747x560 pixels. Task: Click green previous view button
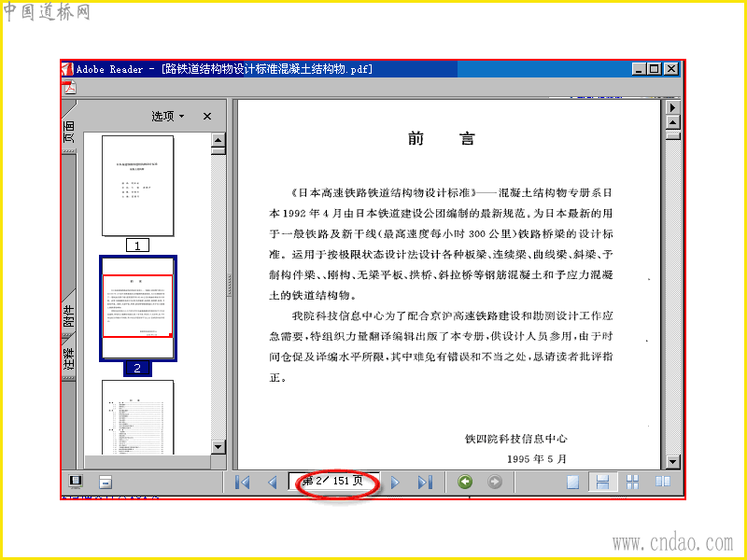(x=465, y=482)
